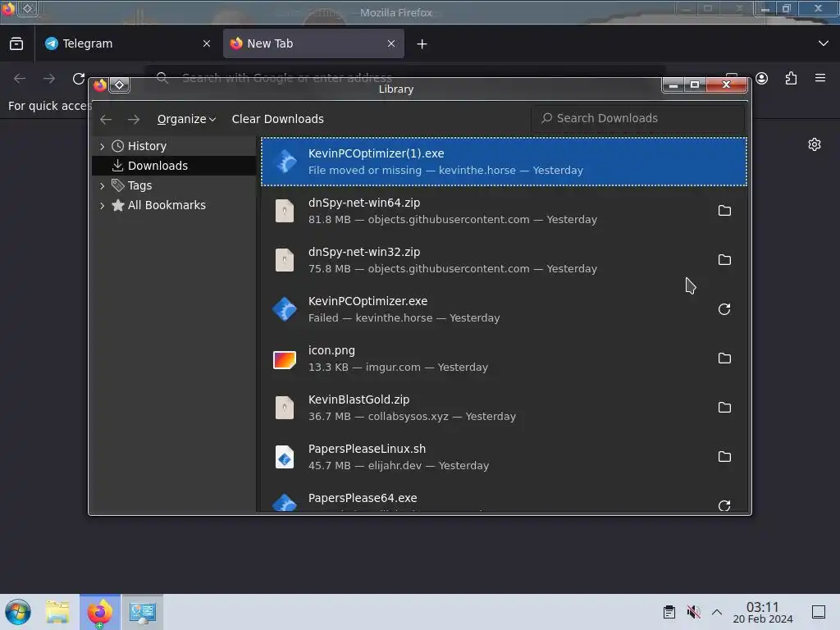Toggle the muted volume tray icon
The width and height of the screenshot is (840, 630).
pyautogui.click(x=694, y=612)
